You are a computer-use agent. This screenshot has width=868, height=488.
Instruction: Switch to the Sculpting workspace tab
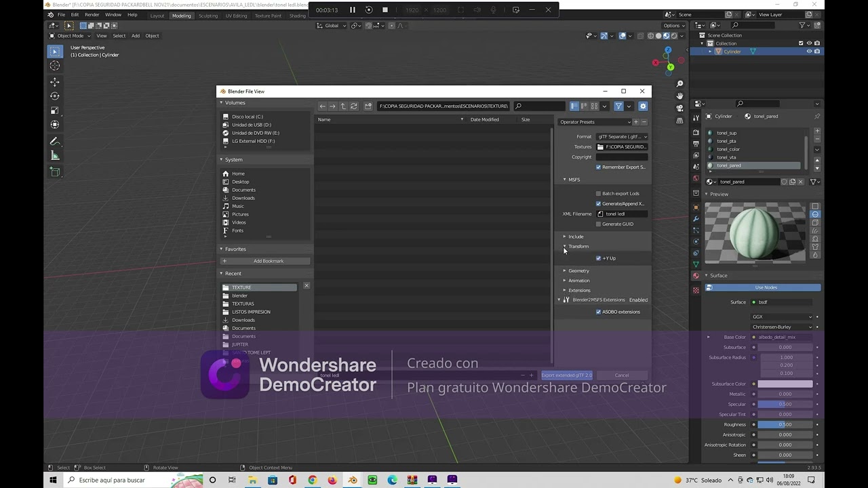click(208, 16)
